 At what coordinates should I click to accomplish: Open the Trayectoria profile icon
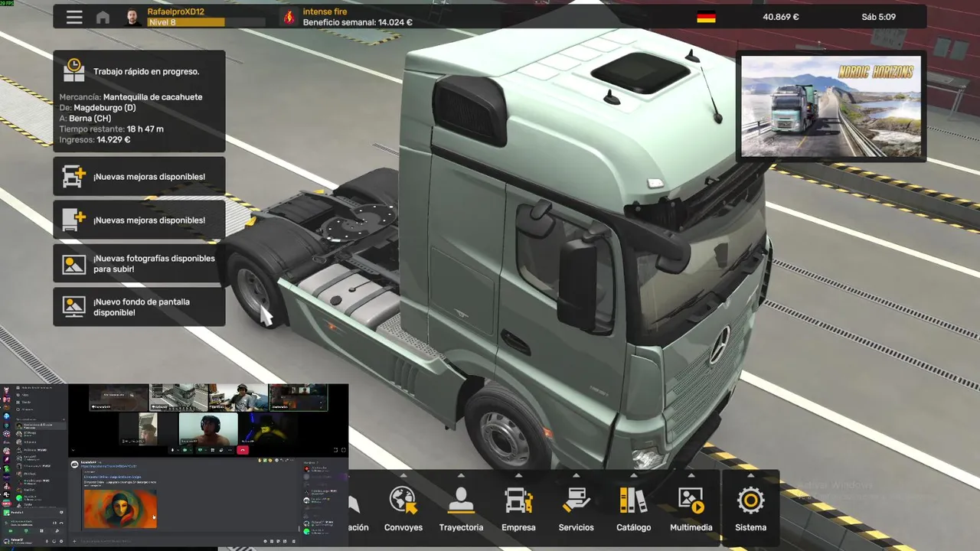coord(461,500)
